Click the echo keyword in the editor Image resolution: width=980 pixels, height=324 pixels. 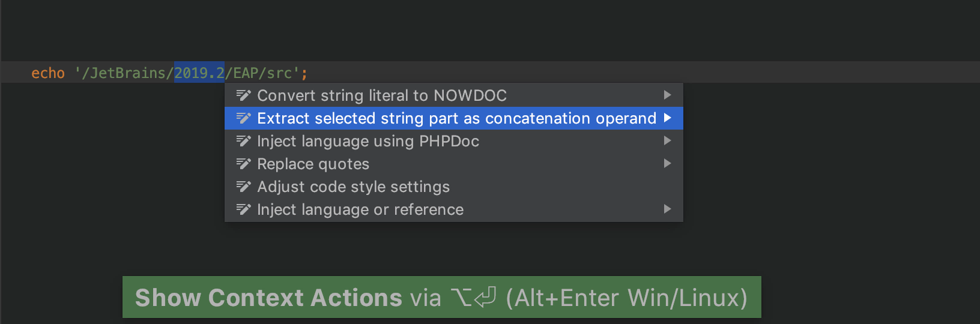pyautogui.click(x=48, y=73)
